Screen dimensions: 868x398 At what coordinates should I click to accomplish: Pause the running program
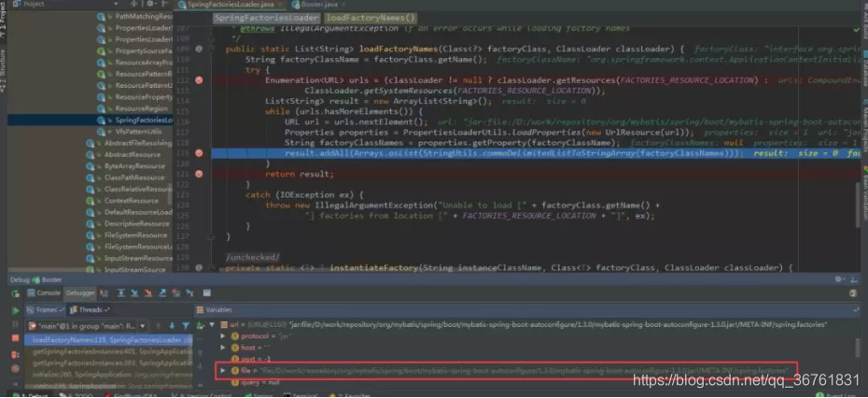(16, 324)
